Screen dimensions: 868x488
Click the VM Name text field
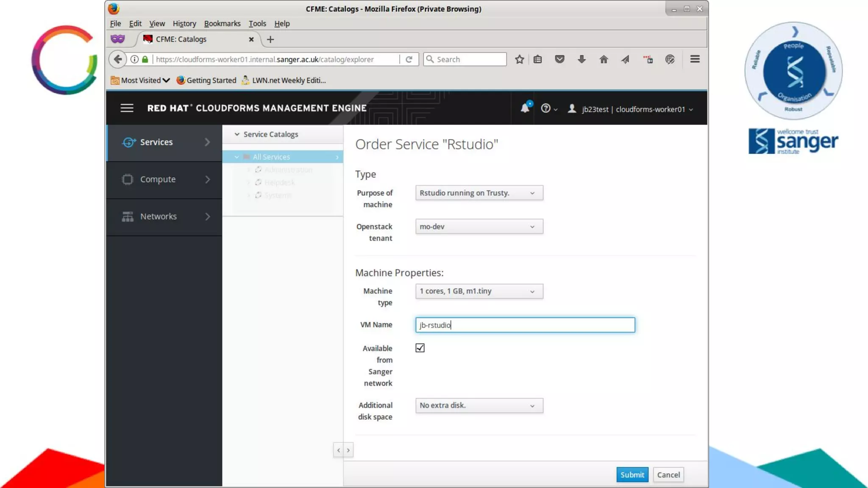tap(525, 325)
